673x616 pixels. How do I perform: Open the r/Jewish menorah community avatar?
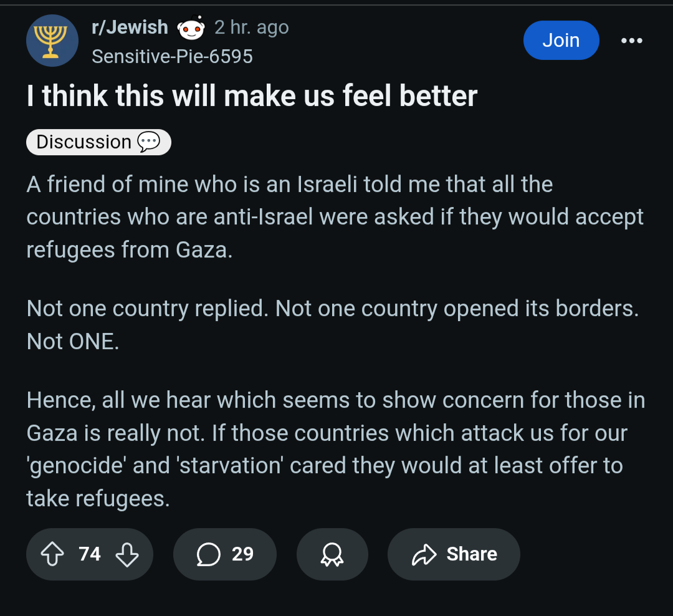pyautogui.click(x=52, y=41)
